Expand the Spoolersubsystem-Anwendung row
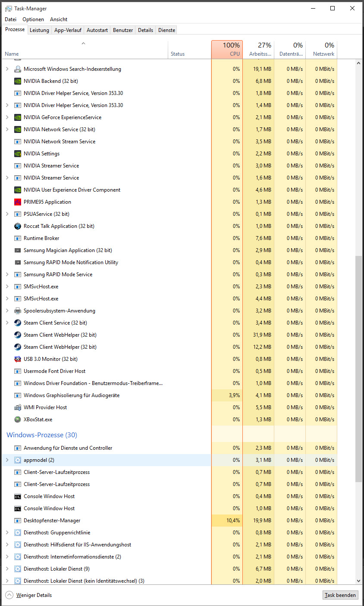Viewport: 364px width, 606px height. [x=7, y=311]
